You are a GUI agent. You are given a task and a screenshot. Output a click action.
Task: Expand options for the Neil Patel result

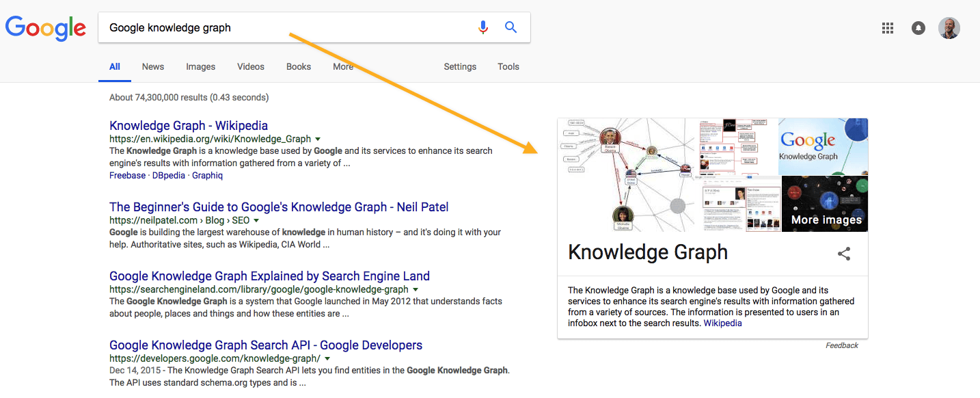(x=256, y=220)
